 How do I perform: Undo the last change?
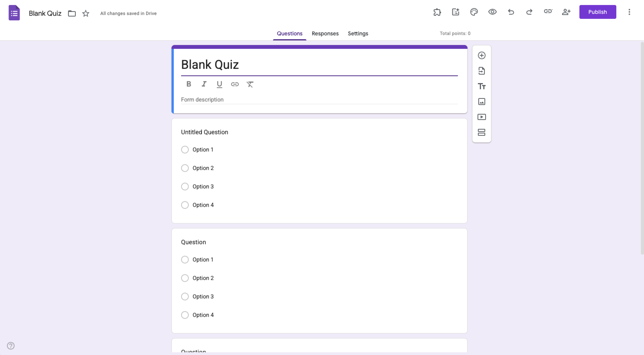511,12
